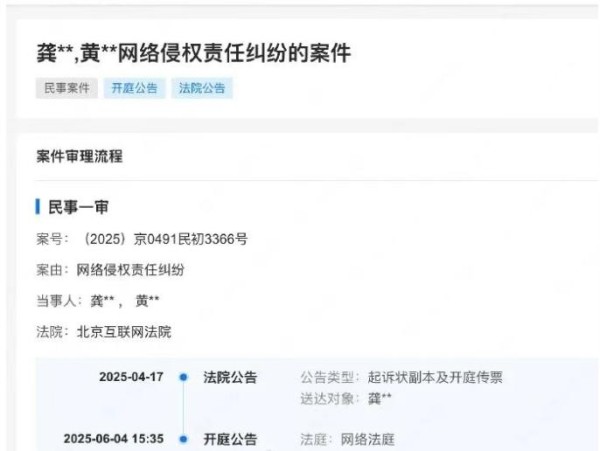Screen dimensions: 600x451
Task: Select the 民事一审 stage heading
Action: tap(78, 207)
